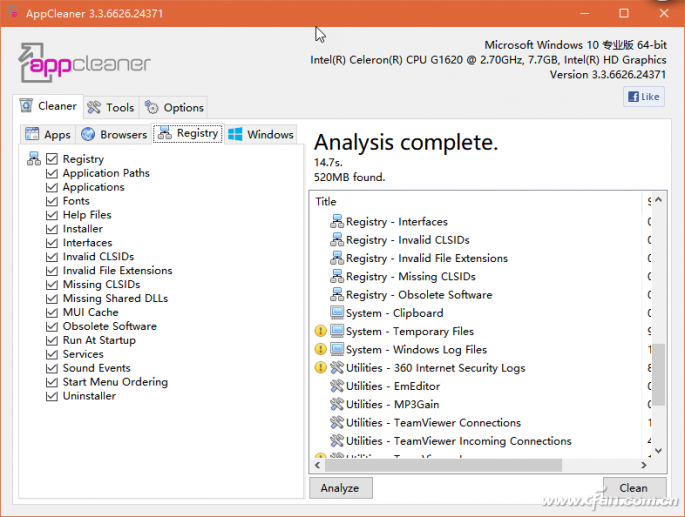Disable the Help Files checkbox
Viewport: 685px width, 517px height.
52,215
